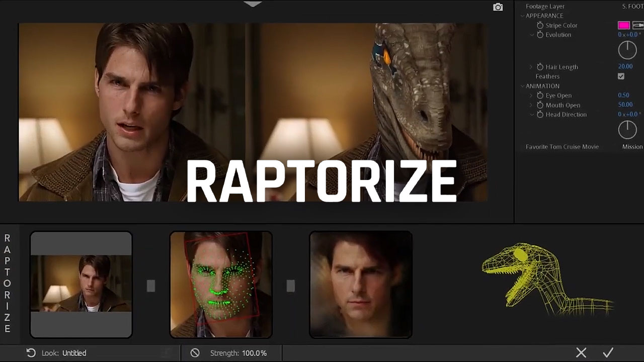Click connector between first and second thumbnails
Viewport: 644px width, 362px height.
pyautogui.click(x=151, y=286)
